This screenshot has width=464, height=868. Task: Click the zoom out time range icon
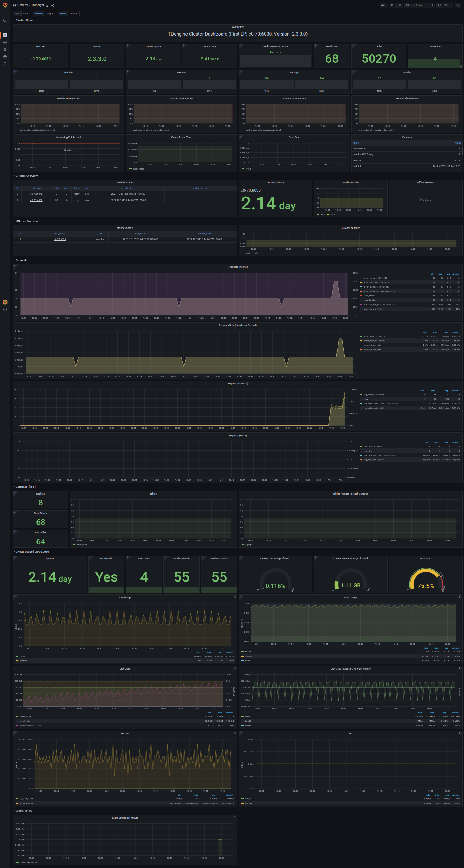tap(432, 5)
